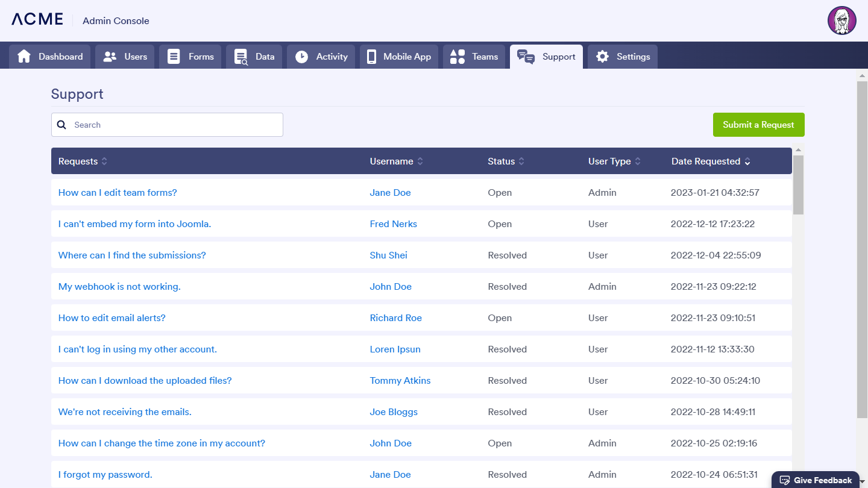Viewport: 868px width, 488px height.
Task: Sort requests by Status column
Action: (x=521, y=161)
